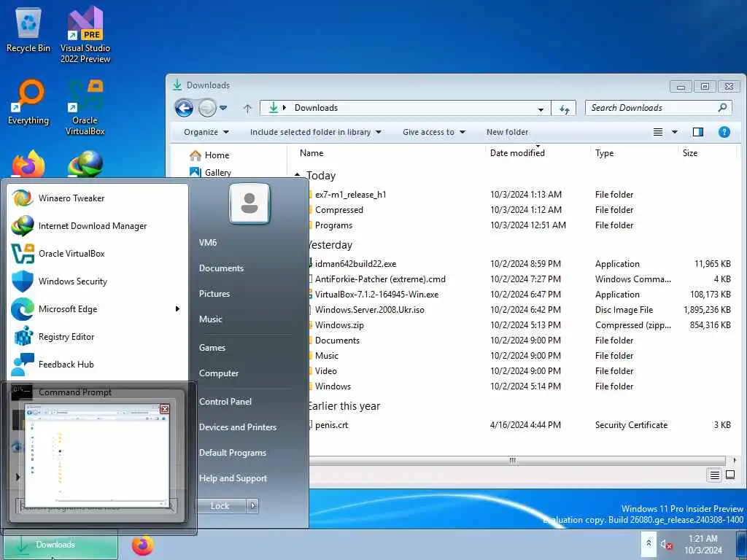Open recent locations dropdown next to Forward
Viewport: 747px width, 560px height.
[223, 108]
